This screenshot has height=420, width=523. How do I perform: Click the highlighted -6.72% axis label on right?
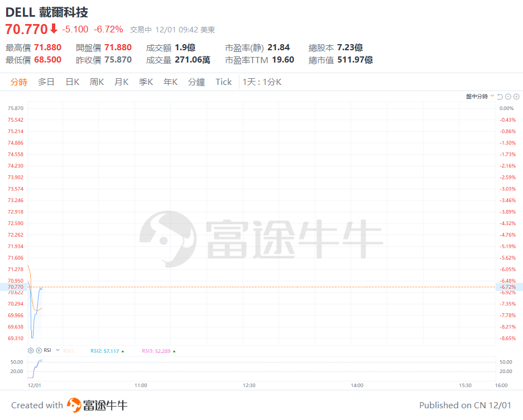click(508, 287)
